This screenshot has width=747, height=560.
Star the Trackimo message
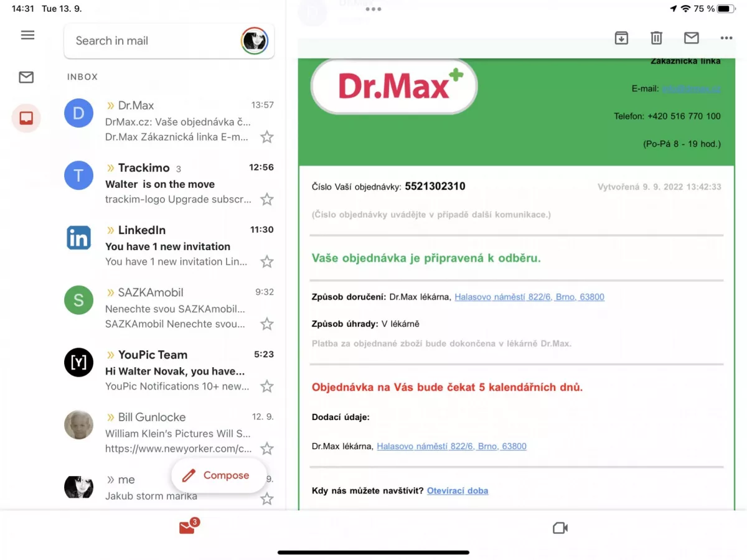tap(267, 199)
